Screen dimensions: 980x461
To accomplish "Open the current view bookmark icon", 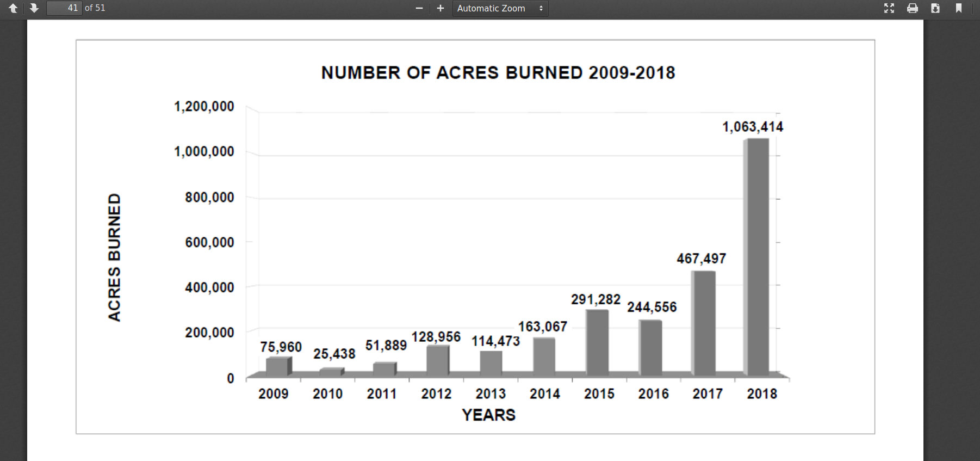I will (x=958, y=8).
